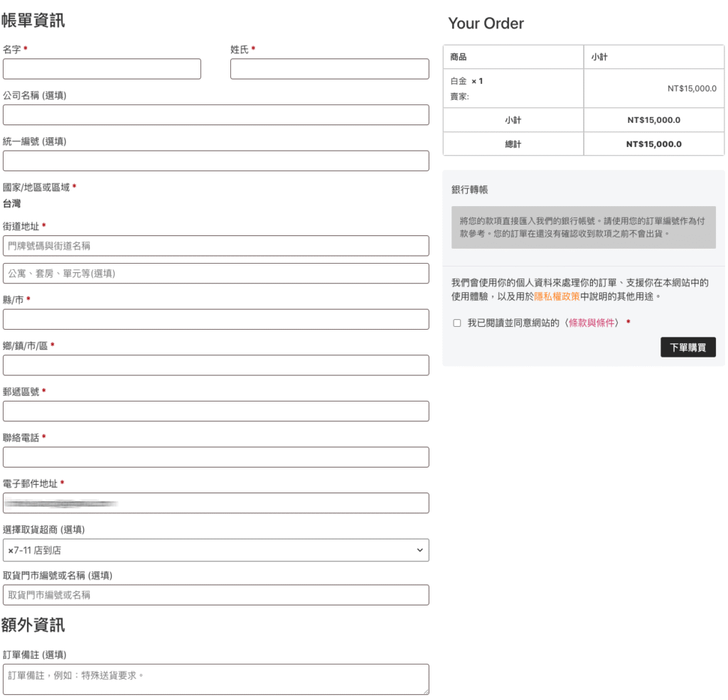This screenshot has width=728, height=700.
Task: Click the 名字 first name field
Action: (x=102, y=69)
